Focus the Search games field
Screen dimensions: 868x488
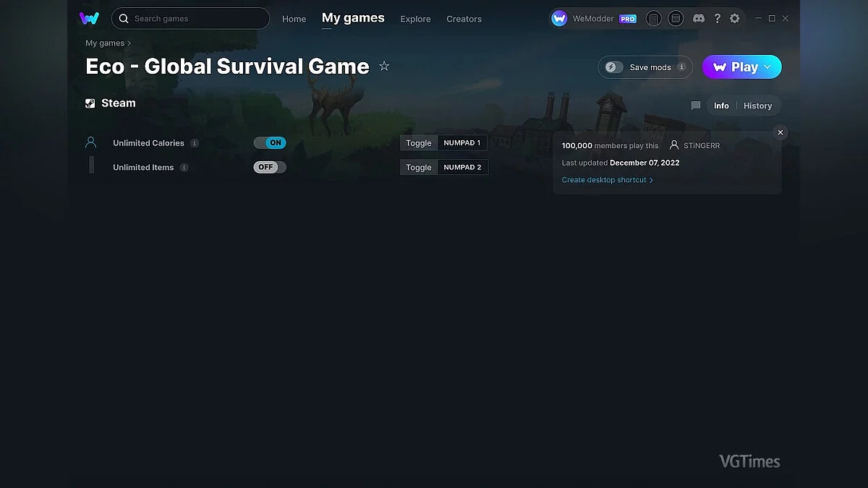190,18
